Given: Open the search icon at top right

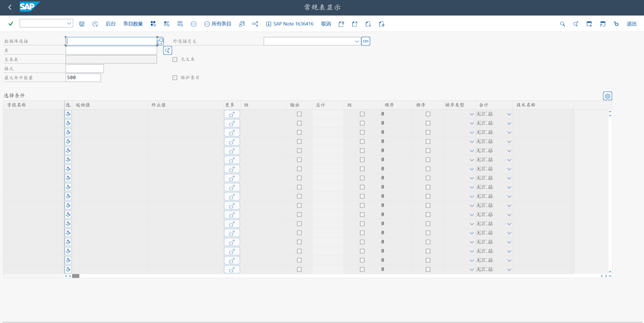Looking at the screenshot, I should 562,24.
